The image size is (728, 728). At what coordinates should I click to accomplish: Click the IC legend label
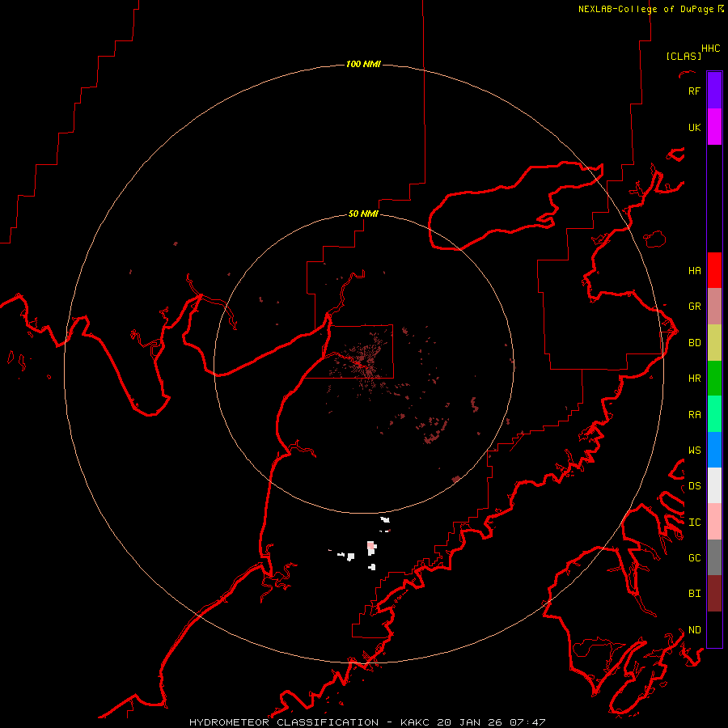click(694, 523)
